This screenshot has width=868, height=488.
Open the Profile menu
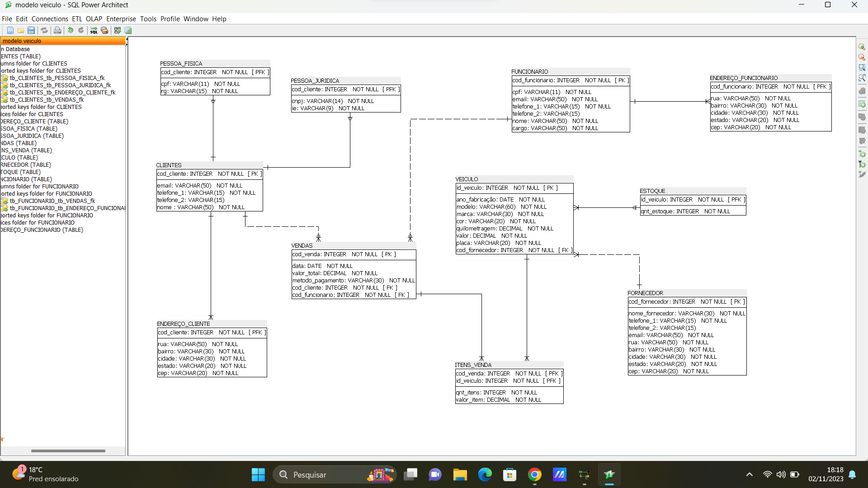pyautogui.click(x=170, y=19)
